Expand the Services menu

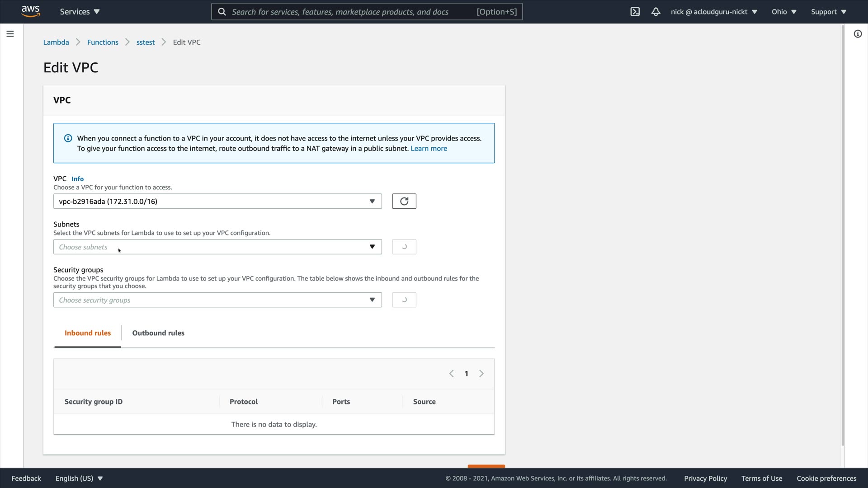coord(80,12)
